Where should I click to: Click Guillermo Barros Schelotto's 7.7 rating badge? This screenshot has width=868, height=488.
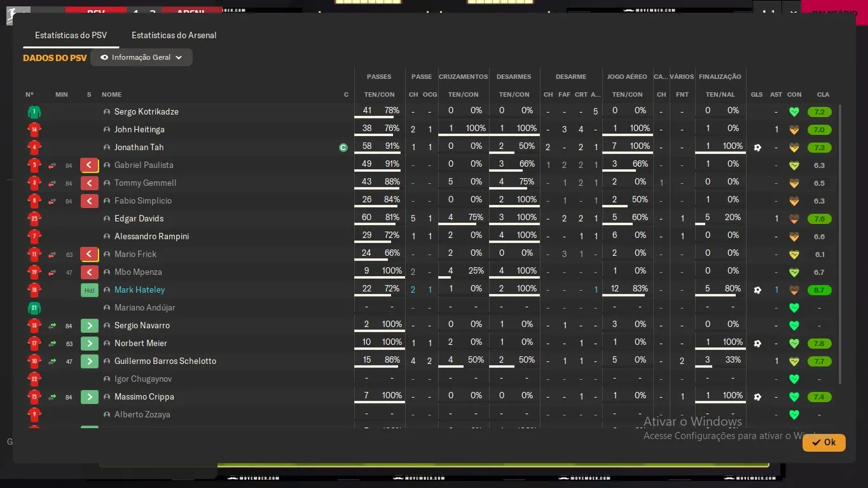tap(819, 361)
